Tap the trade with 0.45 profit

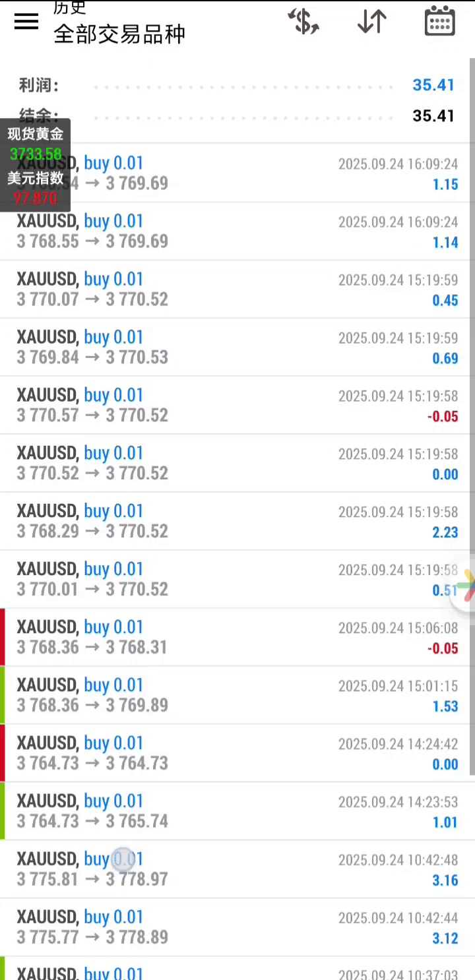[237, 289]
